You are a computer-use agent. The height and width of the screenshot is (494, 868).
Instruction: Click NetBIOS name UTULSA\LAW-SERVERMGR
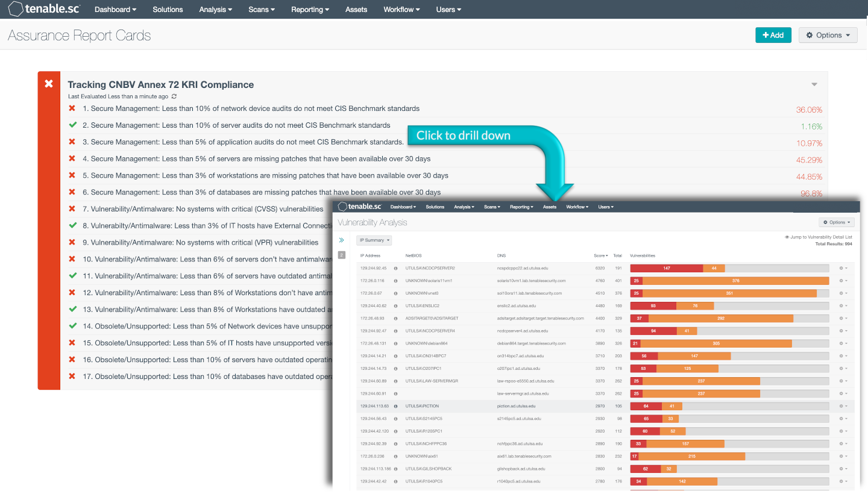click(432, 381)
